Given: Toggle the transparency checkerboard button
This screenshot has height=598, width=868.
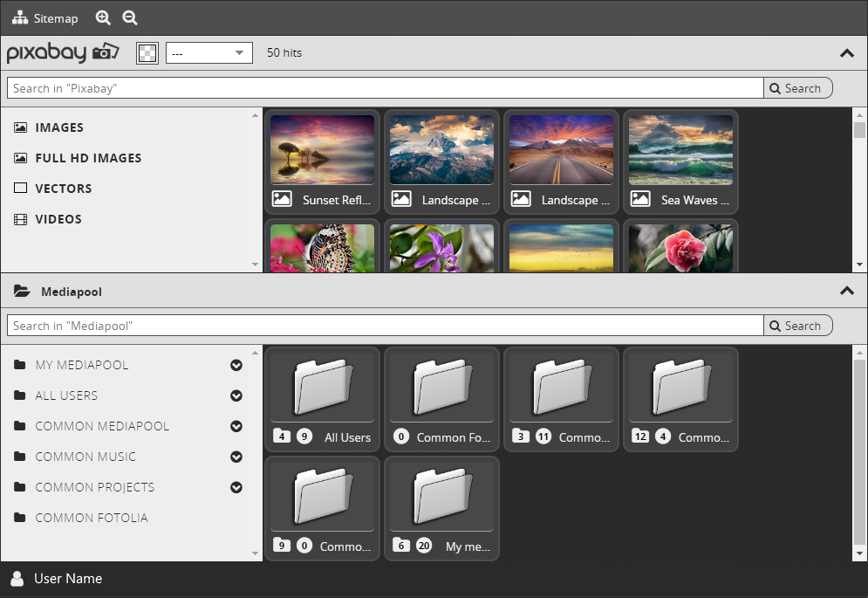Looking at the screenshot, I should pos(147,53).
